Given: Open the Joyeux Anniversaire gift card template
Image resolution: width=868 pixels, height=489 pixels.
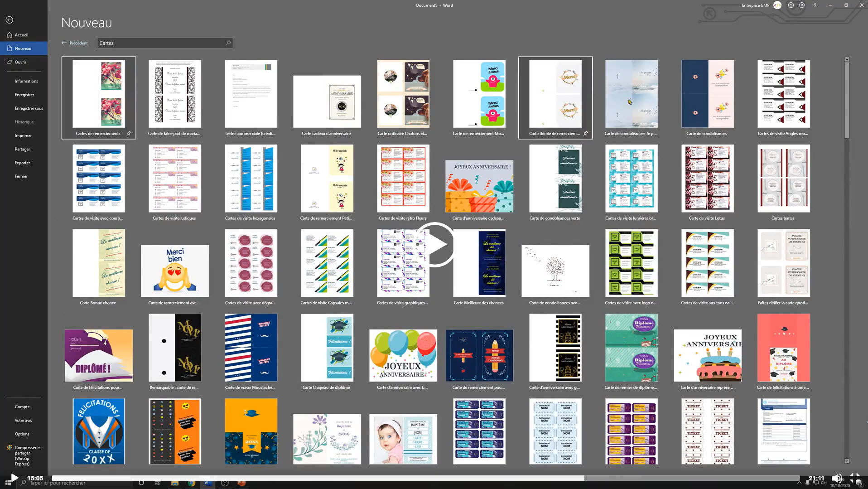Looking at the screenshot, I should pyautogui.click(x=479, y=186).
